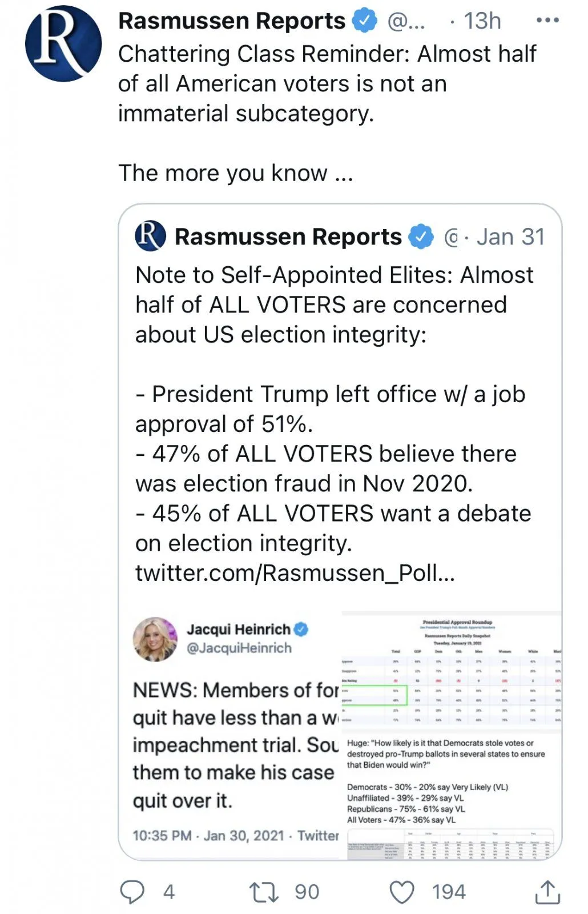Click the Jan 31 quoted tweet date

510,237
